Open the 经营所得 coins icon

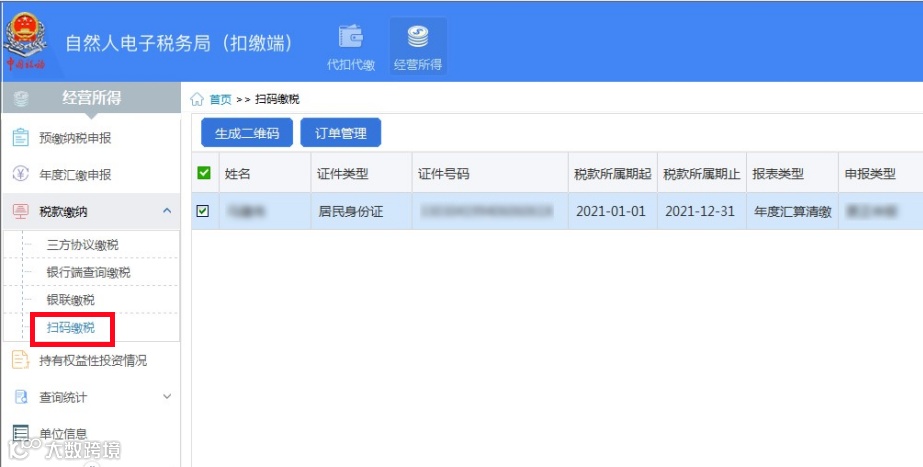(x=418, y=37)
